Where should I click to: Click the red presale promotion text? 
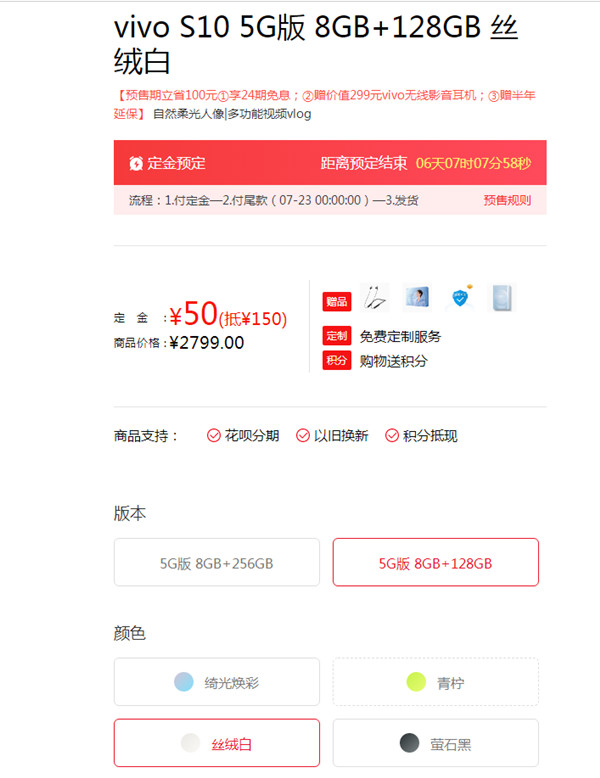[x=325, y=104]
